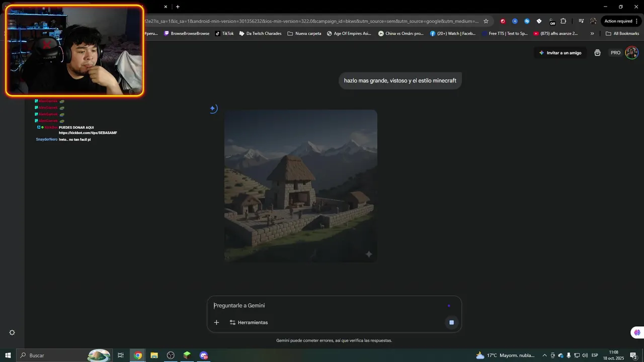Open the China vs Omán bookmark
The height and width of the screenshot is (362, 644).
(401, 34)
